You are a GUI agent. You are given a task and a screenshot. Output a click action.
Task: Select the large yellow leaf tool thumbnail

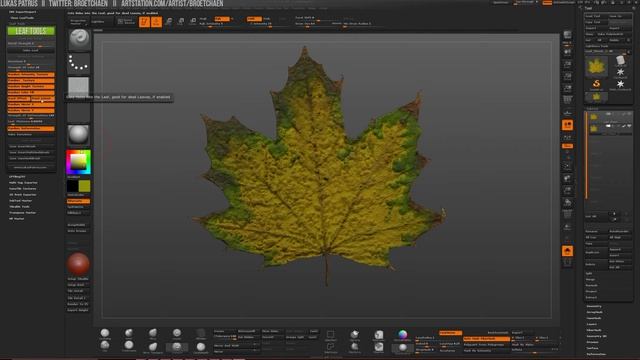click(x=596, y=66)
